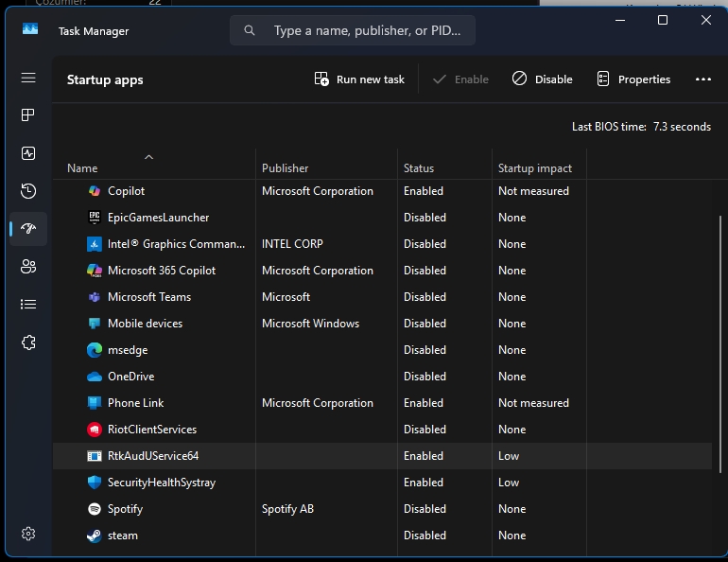Click the RiotClientServices red icon
Screen dimensions: 728x562
[95, 430]
